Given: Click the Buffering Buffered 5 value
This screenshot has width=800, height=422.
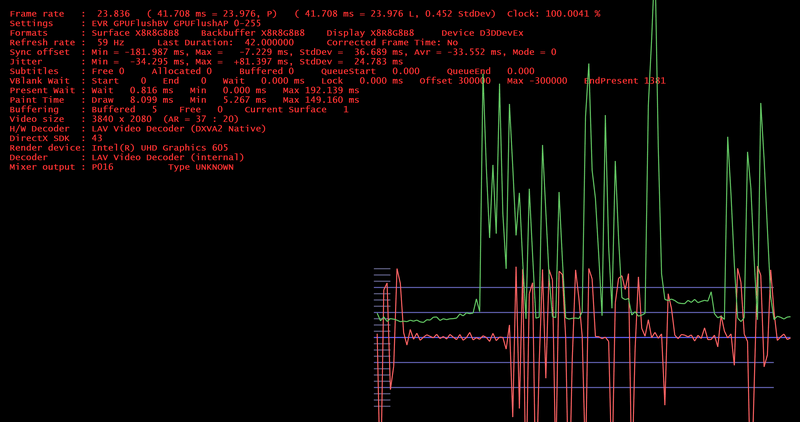Looking at the screenshot, I should pos(124,110).
